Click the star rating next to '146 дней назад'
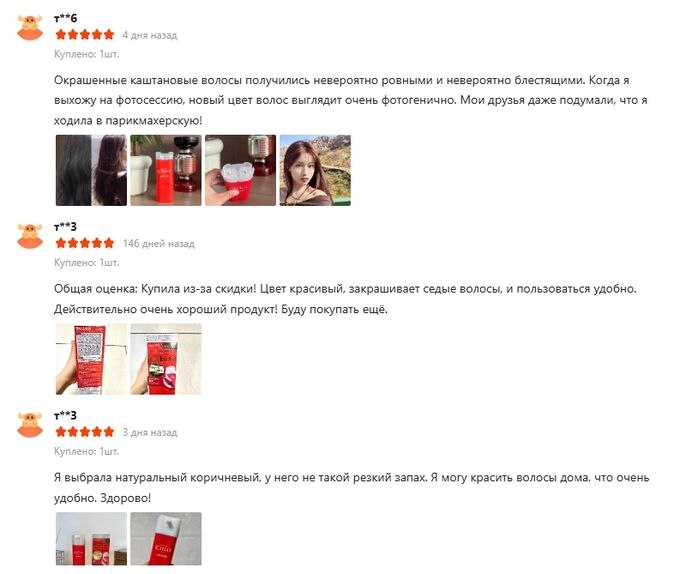Screen dimensions: 680x574 (x=85, y=243)
